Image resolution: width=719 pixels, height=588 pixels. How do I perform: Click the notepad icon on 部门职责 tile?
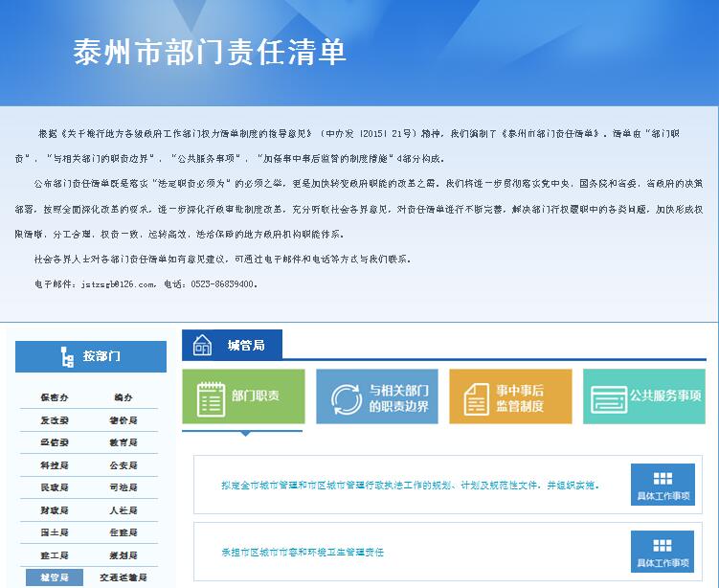[210, 397]
